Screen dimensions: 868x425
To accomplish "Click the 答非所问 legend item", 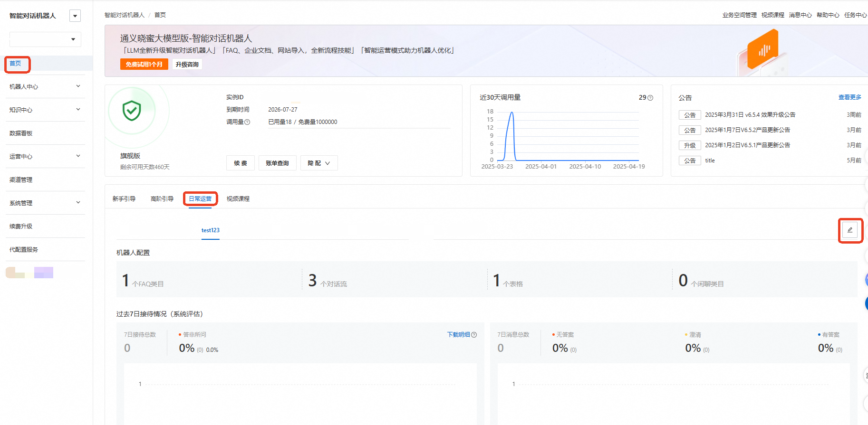I will pos(193,335).
